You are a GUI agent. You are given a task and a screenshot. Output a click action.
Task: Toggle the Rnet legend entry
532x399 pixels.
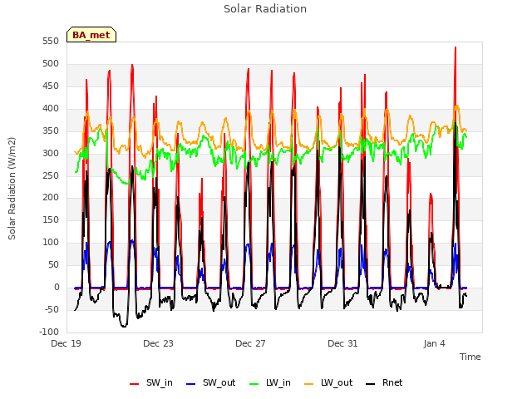tap(384, 382)
